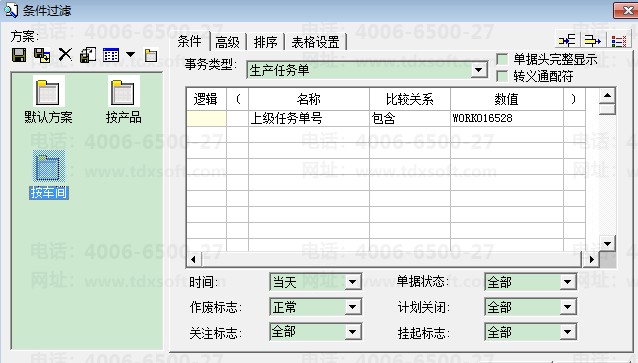Image resolution: width=638 pixels, height=363 pixels.
Task: Switch to the 条件 tab
Action: [x=190, y=41]
